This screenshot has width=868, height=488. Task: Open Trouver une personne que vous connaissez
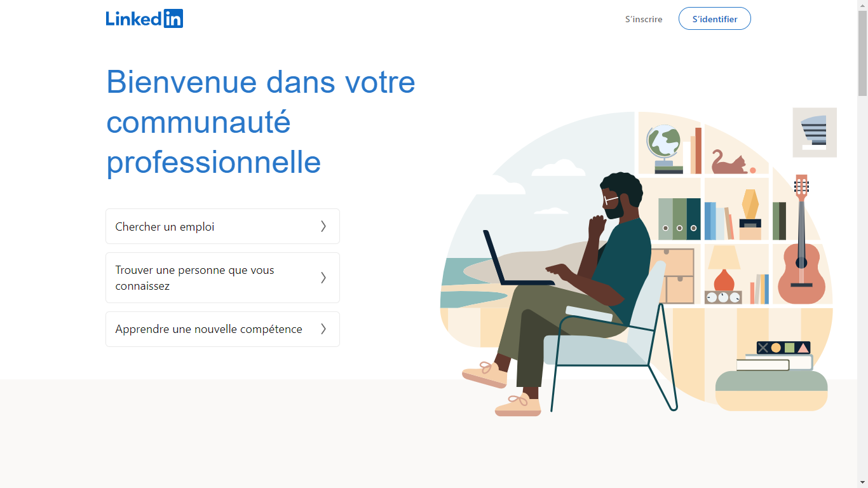[x=222, y=278]
